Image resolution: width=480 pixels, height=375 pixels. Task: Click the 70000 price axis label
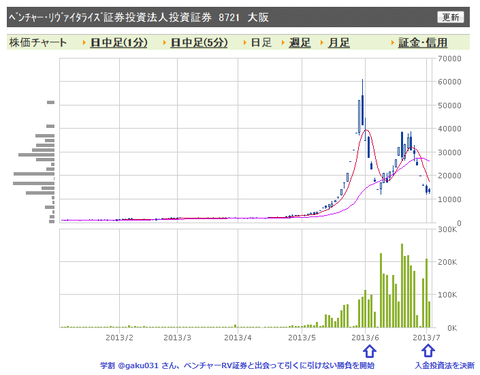point(449,59)
